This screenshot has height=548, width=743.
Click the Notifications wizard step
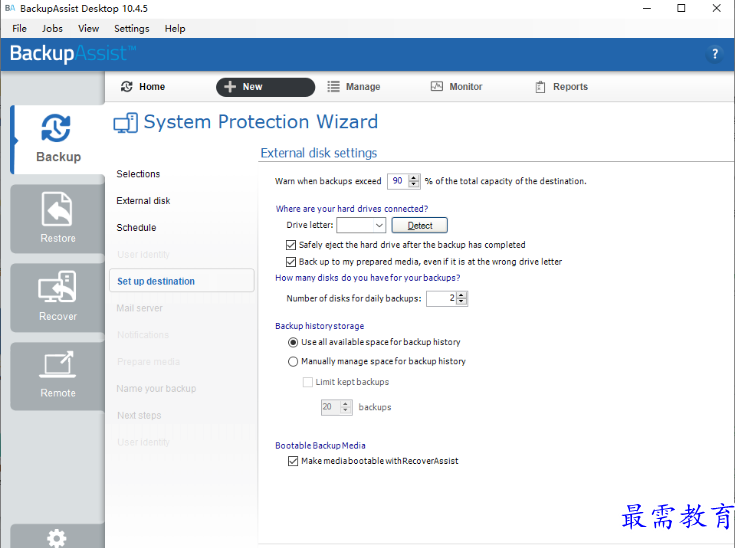click(143, 335)
